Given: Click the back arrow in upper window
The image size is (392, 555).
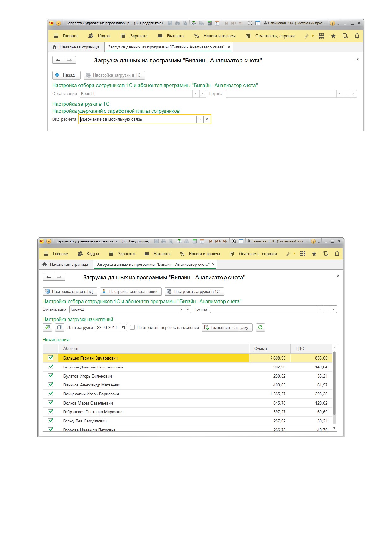Looking at the screenshot, I should coord(58,60).
